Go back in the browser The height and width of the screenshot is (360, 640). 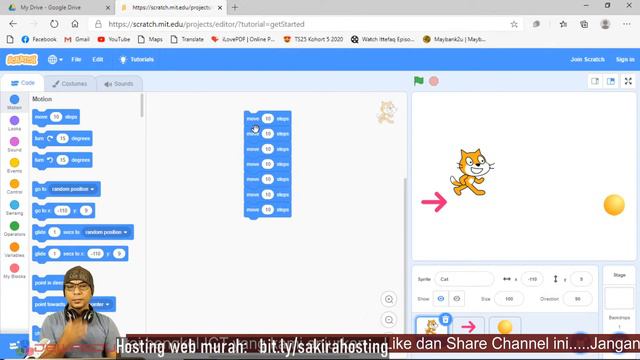coord(13,24)
